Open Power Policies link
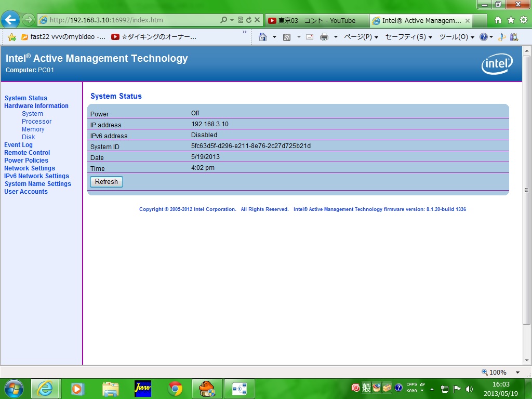 pyautogui.click(x=26, y=161)
